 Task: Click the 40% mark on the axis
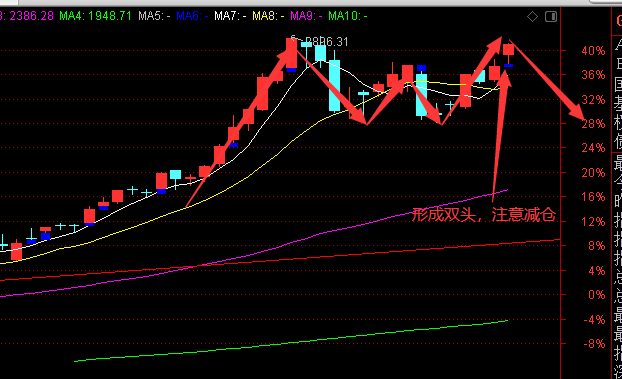tap(593, 51)
